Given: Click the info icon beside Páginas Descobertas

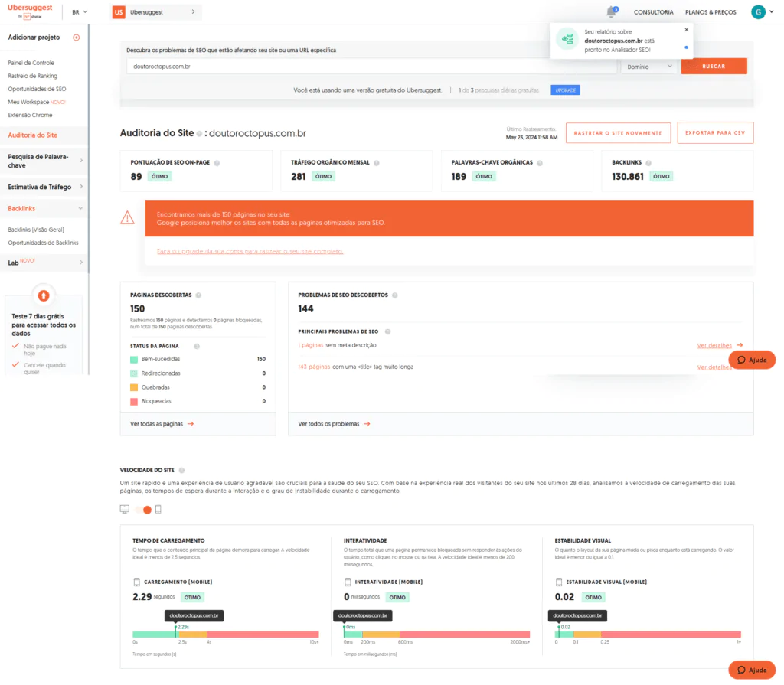Looking at the screenshot, I should (199, 295).
